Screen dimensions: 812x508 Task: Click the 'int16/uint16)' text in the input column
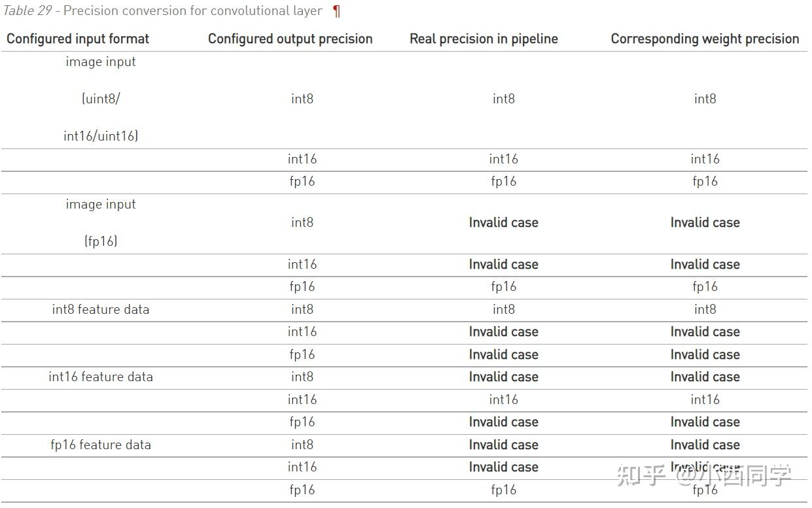click(101, 136)
